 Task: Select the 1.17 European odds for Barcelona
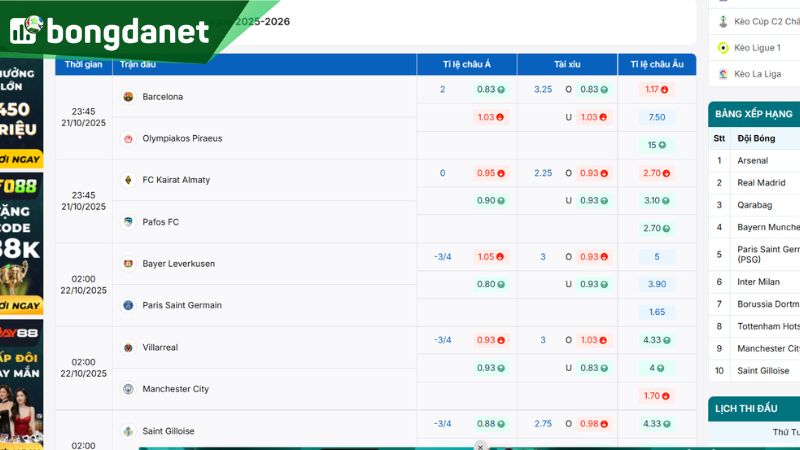click(656, 89)
